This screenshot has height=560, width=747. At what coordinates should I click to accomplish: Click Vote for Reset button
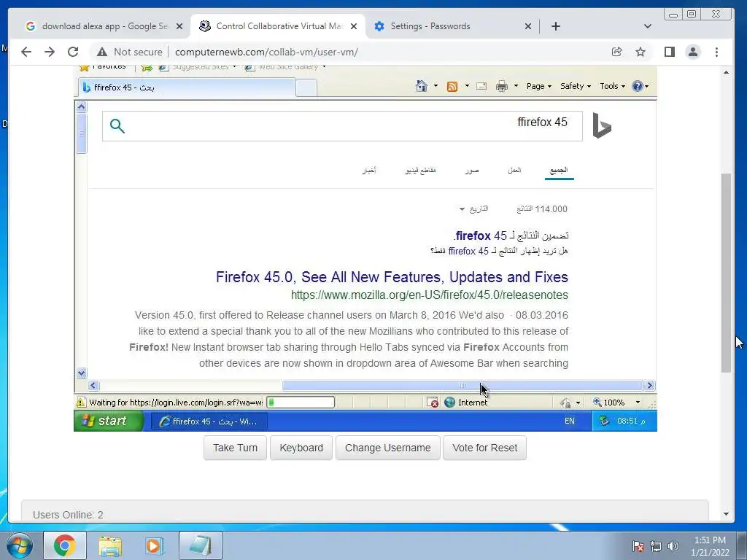(484, 448)
